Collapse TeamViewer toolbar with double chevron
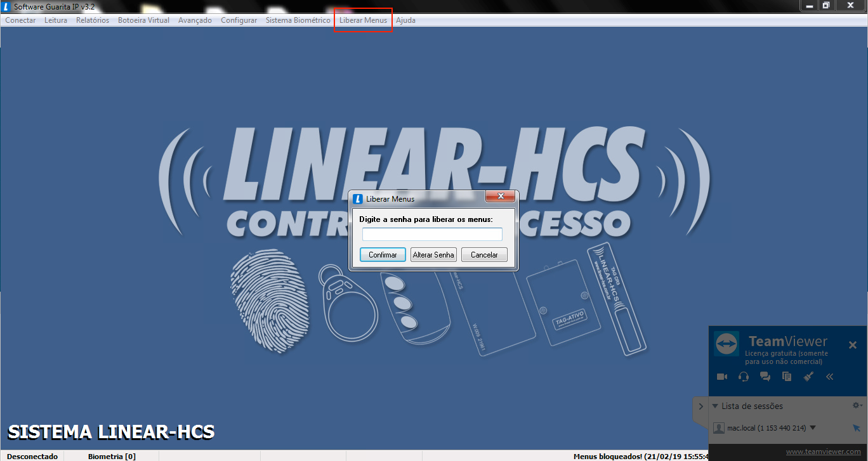868x461 pixels. click(829, 377)
